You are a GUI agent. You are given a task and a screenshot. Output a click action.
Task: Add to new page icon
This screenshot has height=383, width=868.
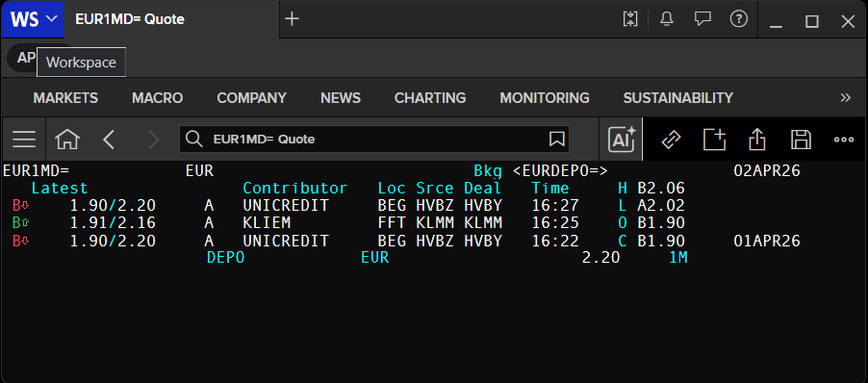click(x=714, y=140)
